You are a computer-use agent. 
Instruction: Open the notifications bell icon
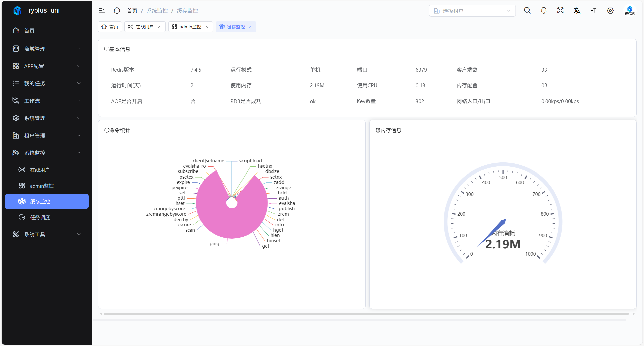544,11
